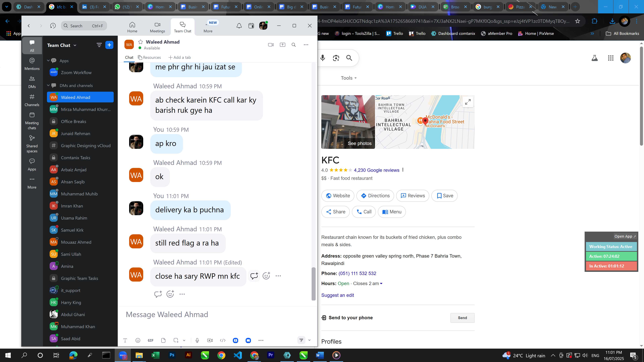The image size is (644, 362).
Task: Click the share screen icon in chat header
Action: coord(282,45)
